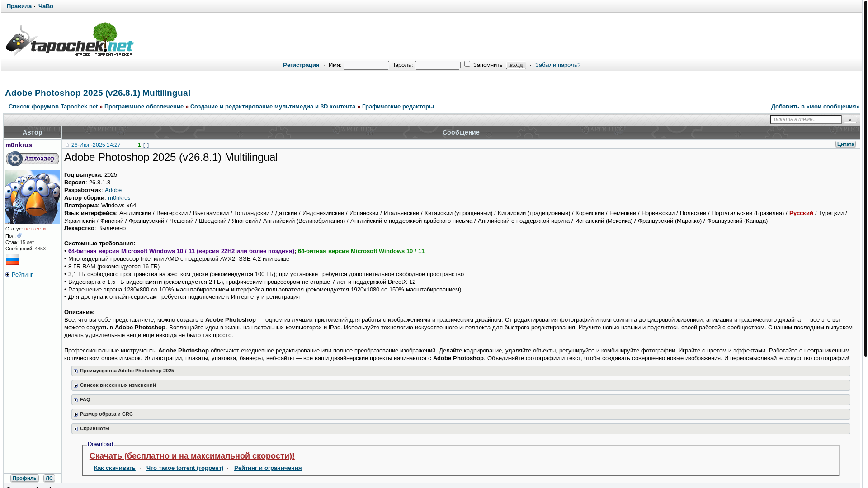Screen dimensions: 868x488
Task: Open the Правила link in top bar
Action: (19, 6)
